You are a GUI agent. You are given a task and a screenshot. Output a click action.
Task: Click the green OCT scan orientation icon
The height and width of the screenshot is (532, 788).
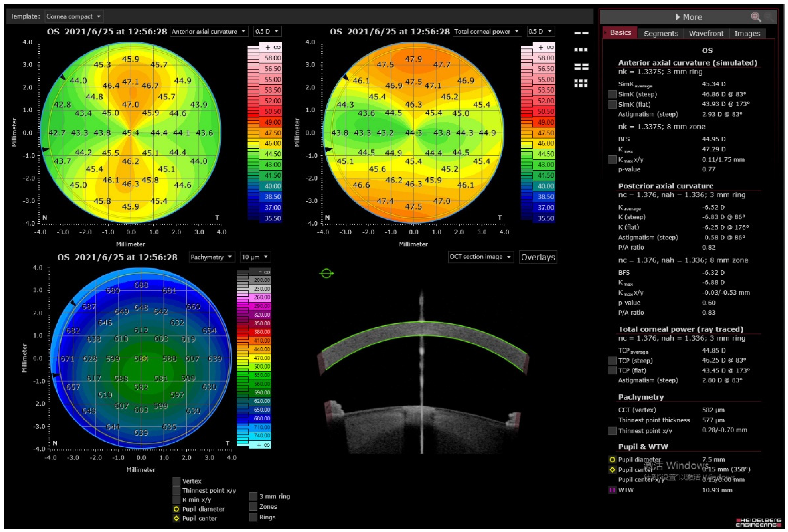click(x=326, y=273)
